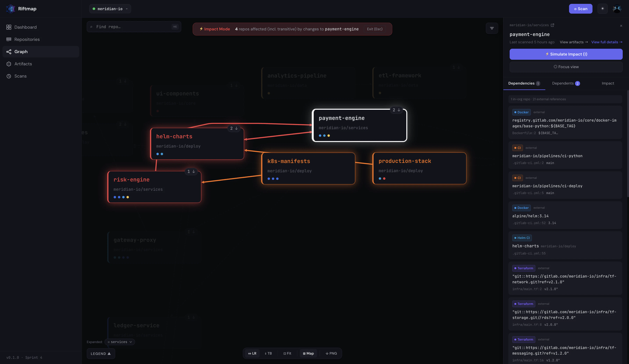Image resolution: width=629 pixels, height=364 pixels.
Task: Switch layout to LR direction
Action: coord(252,354)
